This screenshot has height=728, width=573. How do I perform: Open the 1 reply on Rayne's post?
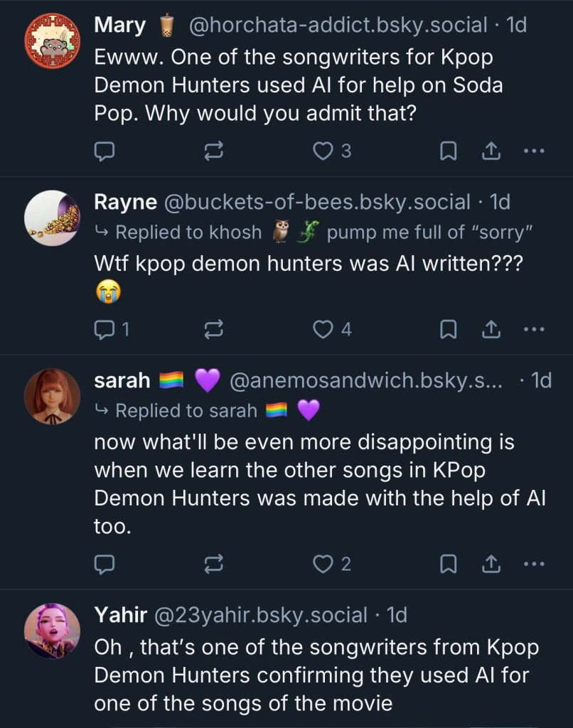coord(112,329)
